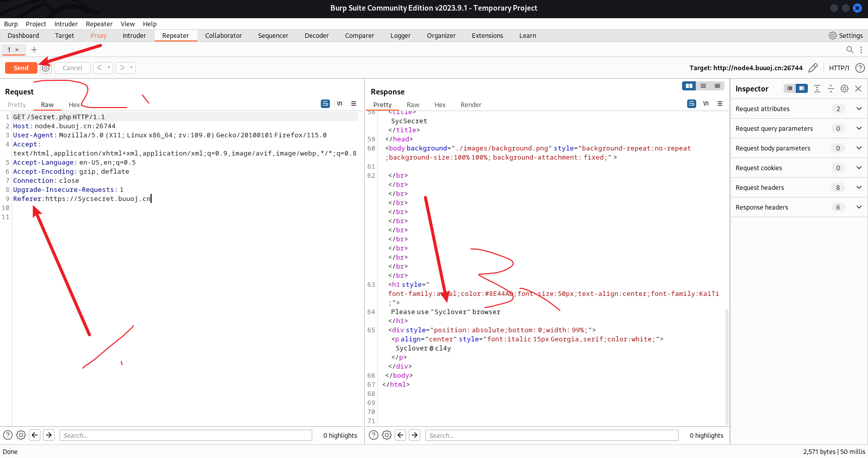This screenshot has width=868, height=458.
Task: Open request send options gear icon
Action: coord(45,68)
